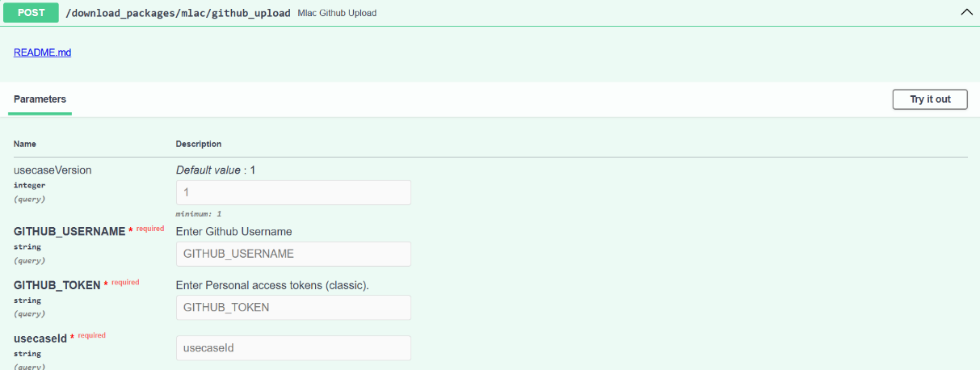Click the usecaseVersion parameter name

pyautogui.click(x=53, y=170)
